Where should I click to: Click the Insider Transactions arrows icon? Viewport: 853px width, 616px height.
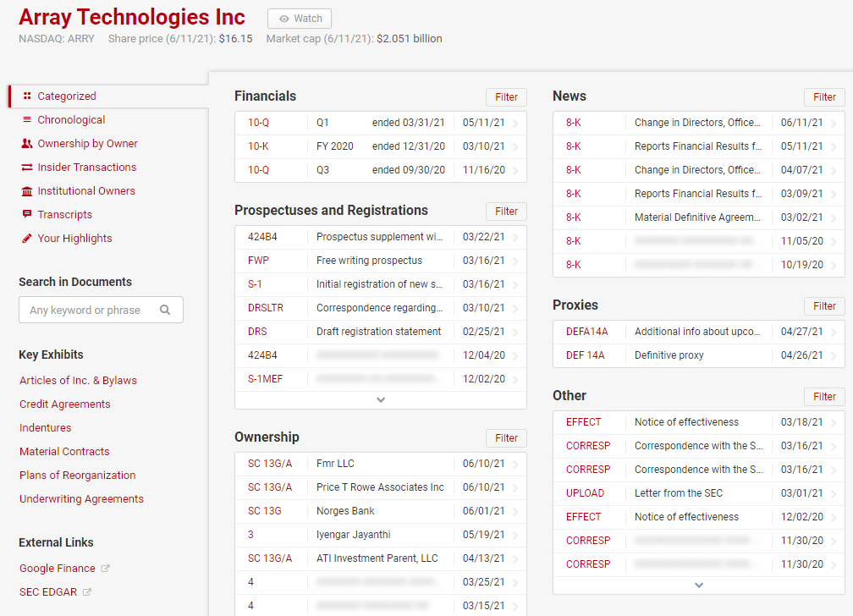pos(27,167)
